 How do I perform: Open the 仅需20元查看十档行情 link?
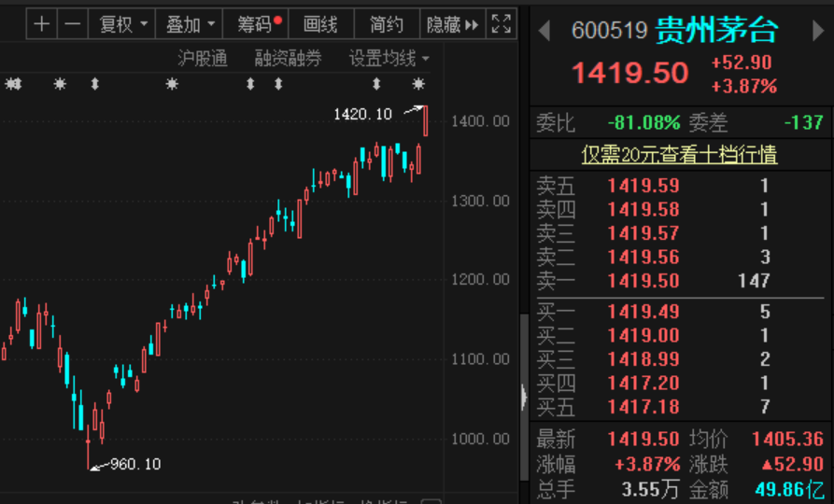click(x=679, y=155)
